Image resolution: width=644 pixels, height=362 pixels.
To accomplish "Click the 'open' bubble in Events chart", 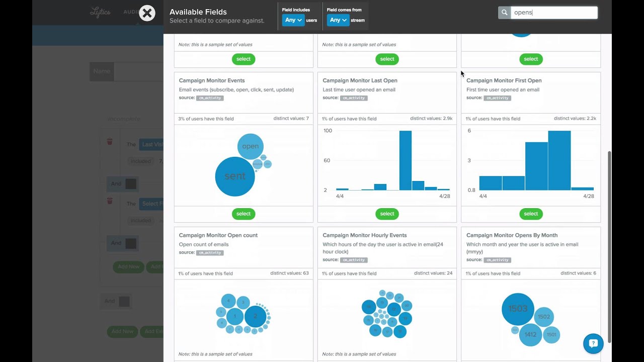I will [x=250, y=146].
